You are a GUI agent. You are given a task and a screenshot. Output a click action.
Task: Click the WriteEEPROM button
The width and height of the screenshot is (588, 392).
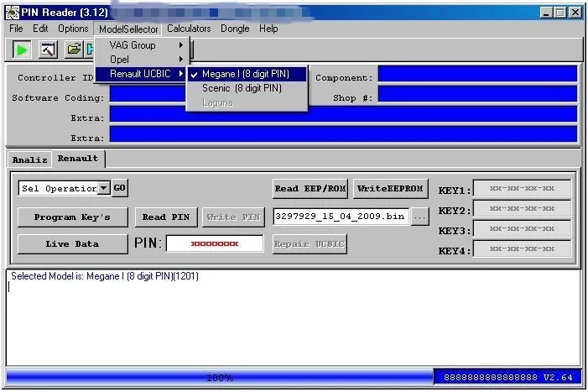coord(390,189)
